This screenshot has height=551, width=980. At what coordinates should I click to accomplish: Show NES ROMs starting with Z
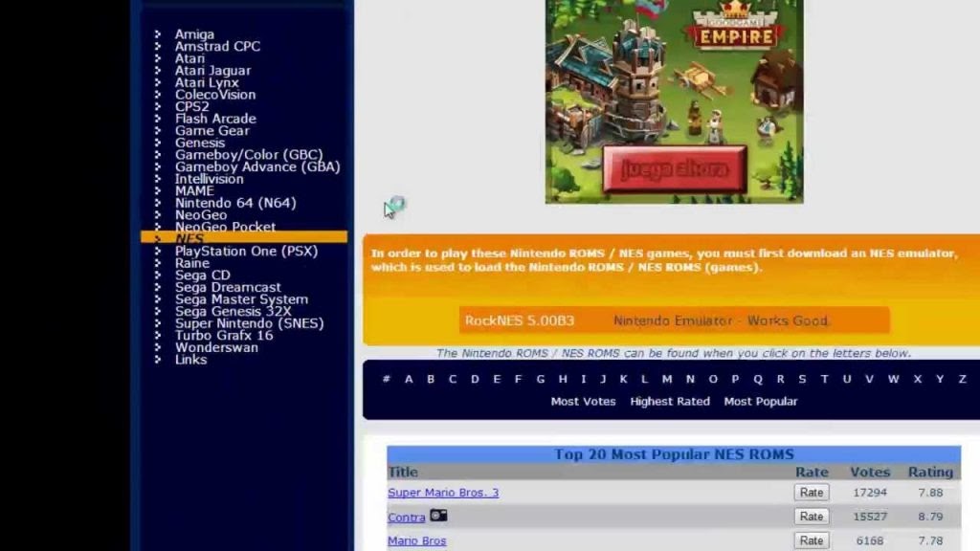tap(963, 379)
